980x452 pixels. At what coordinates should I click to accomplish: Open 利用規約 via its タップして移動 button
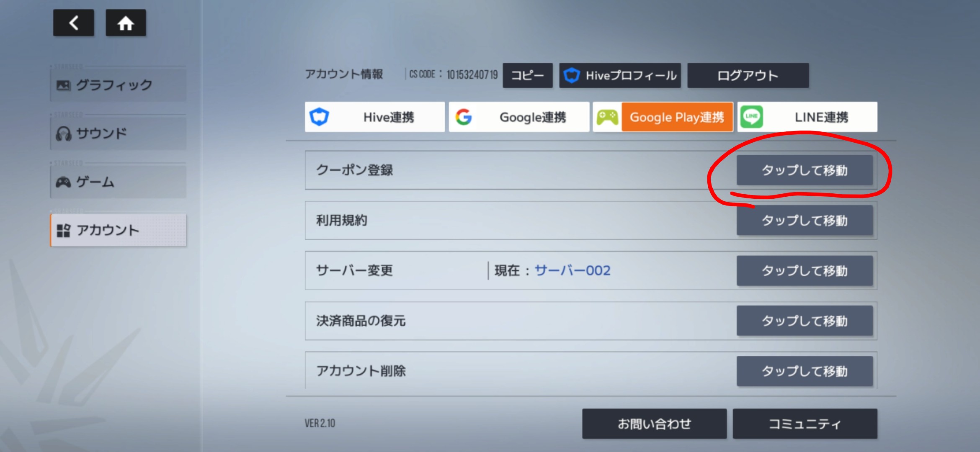[x=805, y=221]
